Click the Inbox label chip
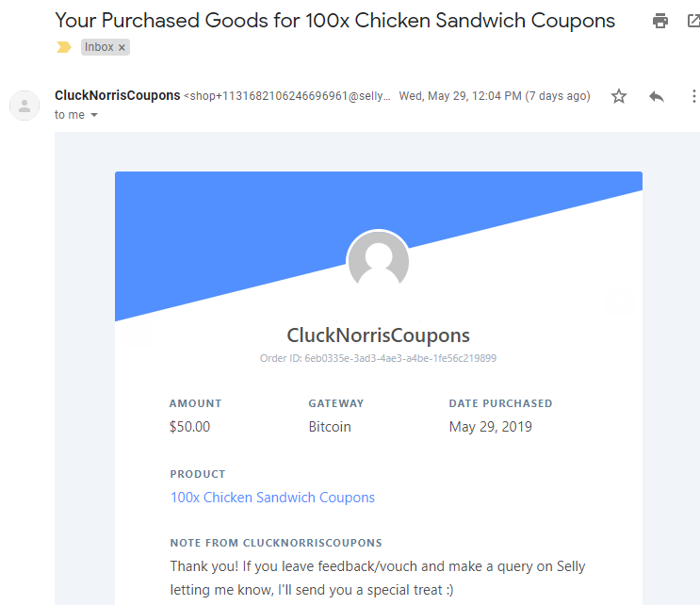The width and height of the screenshot is (700, 605). coord(99,47)
